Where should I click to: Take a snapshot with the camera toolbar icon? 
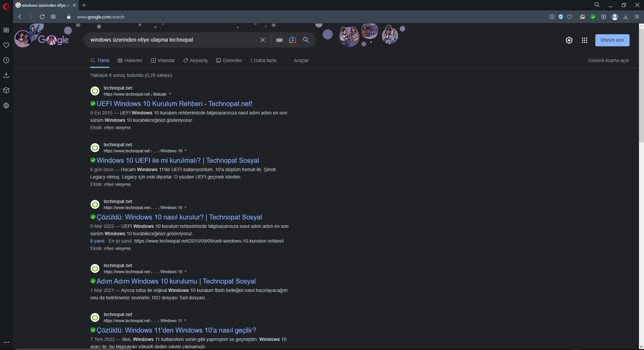click(552, 17)
